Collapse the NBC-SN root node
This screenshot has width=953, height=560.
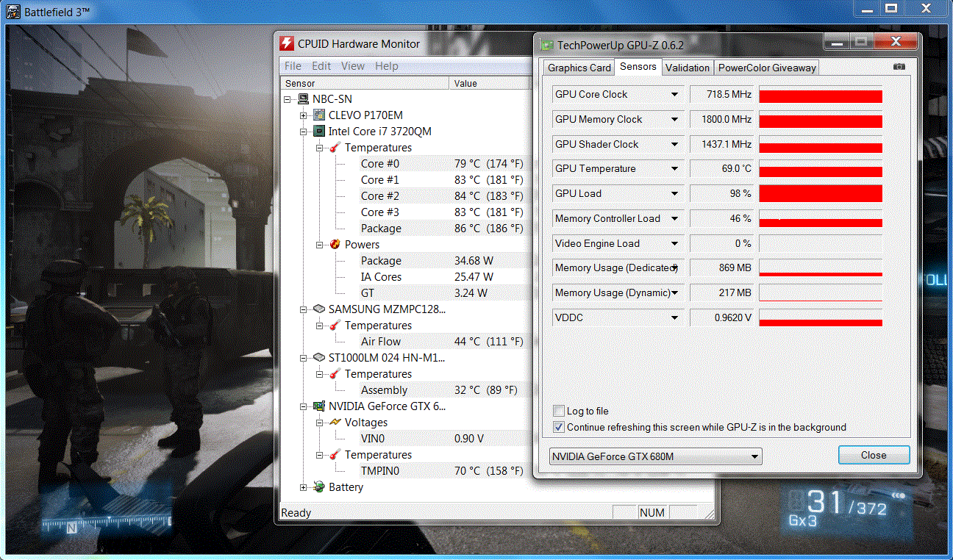[x=288, y=99]
